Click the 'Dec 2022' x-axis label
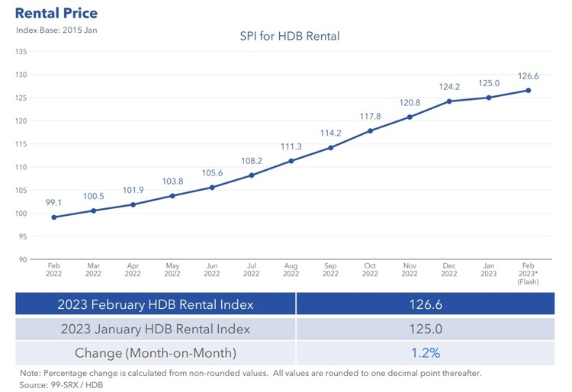 point(449,269)
